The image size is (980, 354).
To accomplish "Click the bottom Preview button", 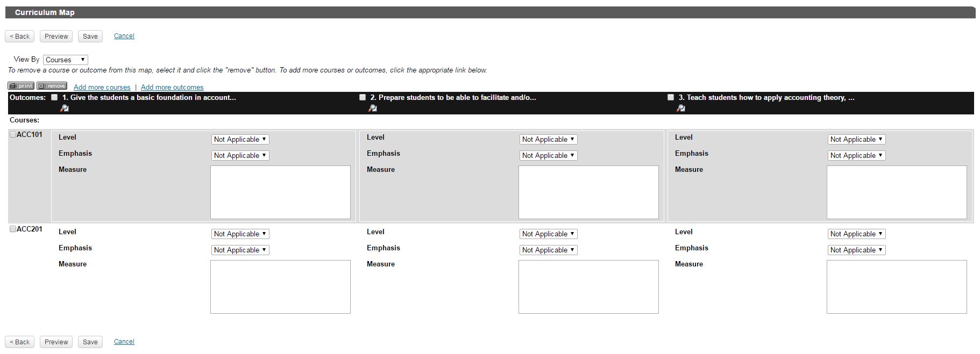I will click(x=56, y=342).
